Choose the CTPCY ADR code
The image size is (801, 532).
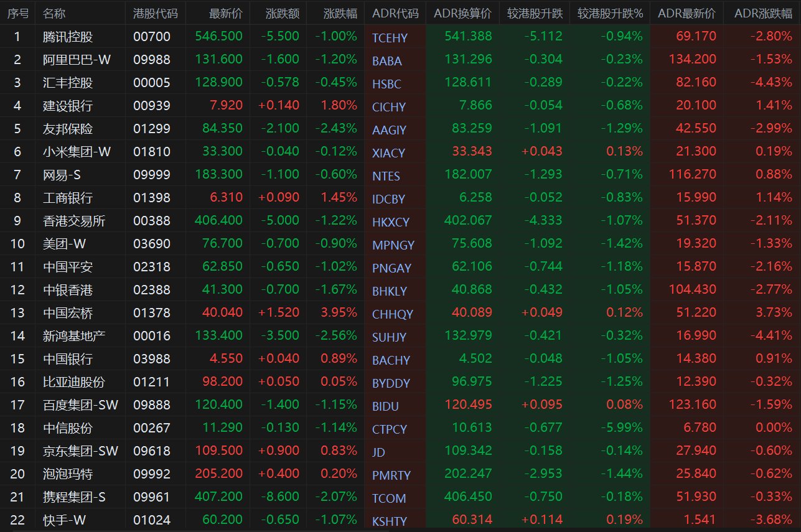(x=390, y=429)
